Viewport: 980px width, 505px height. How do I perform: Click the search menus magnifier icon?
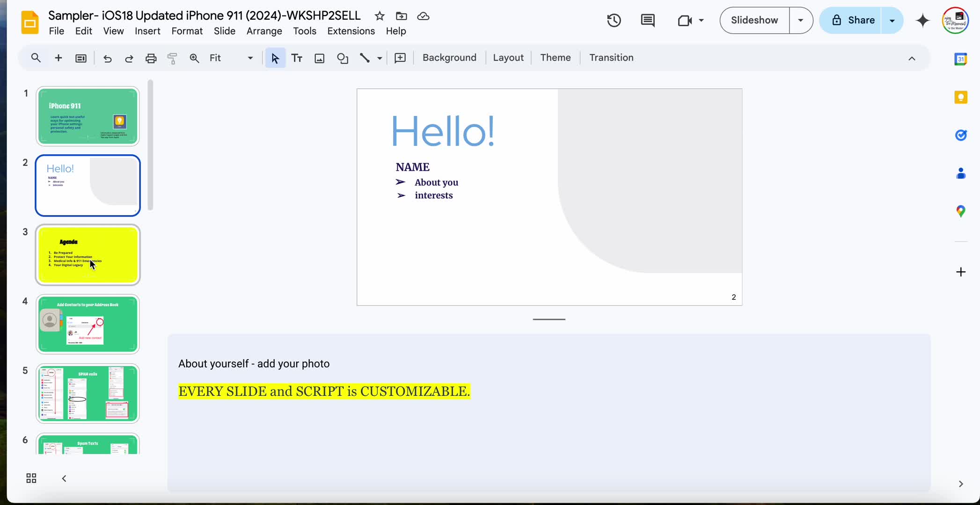point(36,58)
